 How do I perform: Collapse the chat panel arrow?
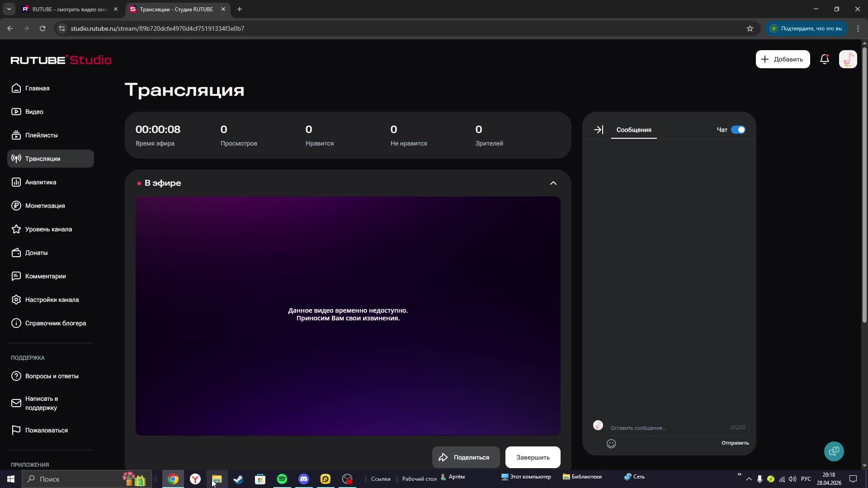coord(598,130)
